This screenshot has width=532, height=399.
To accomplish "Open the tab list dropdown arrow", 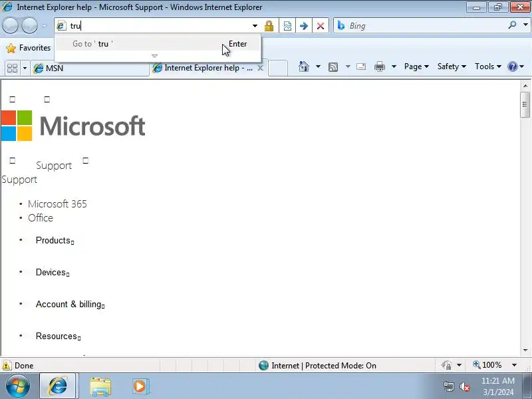I will pyautogui.click(x=25, y=68).
